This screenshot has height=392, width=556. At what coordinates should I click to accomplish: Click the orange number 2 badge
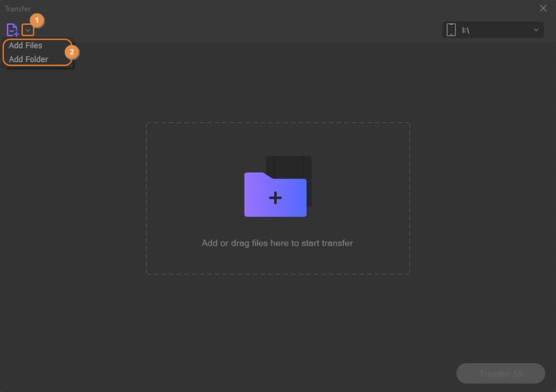[73, 52]
